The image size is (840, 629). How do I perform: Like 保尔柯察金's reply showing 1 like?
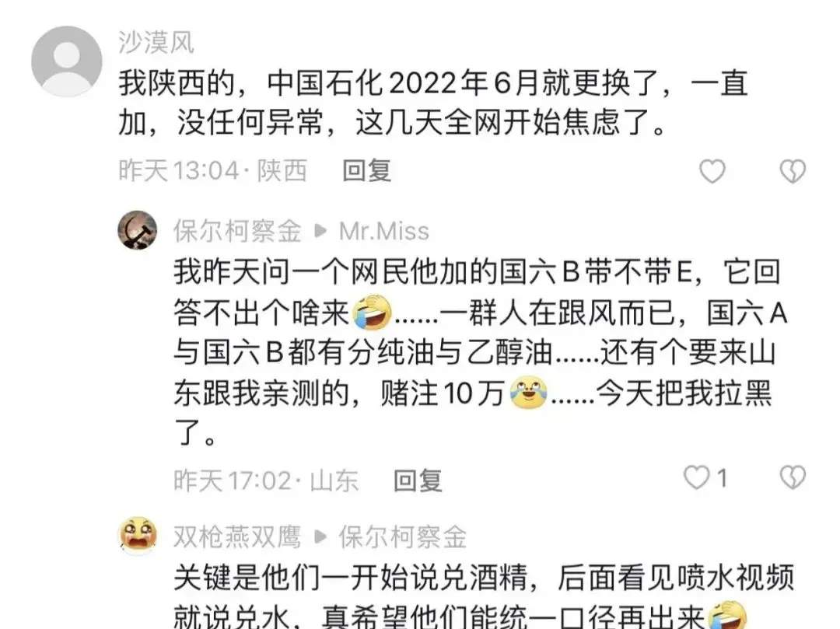click(697, 477)
